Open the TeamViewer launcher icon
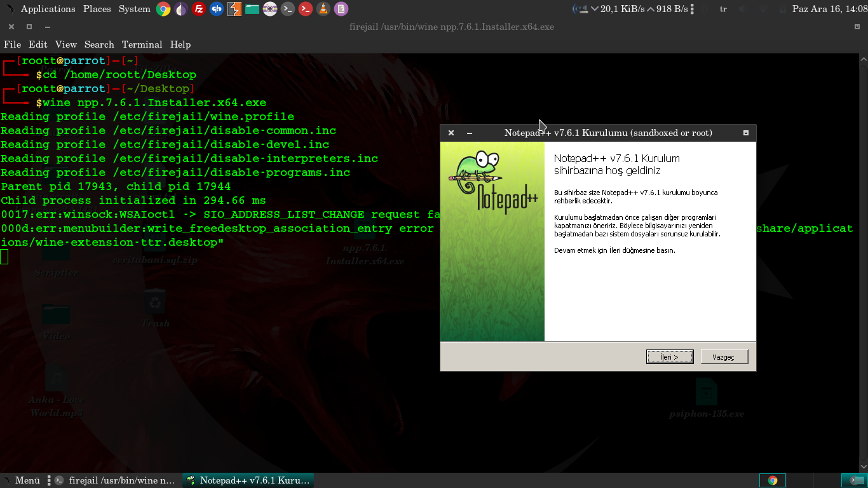Viewport: 868px width, 488px height. pos(217,9)
